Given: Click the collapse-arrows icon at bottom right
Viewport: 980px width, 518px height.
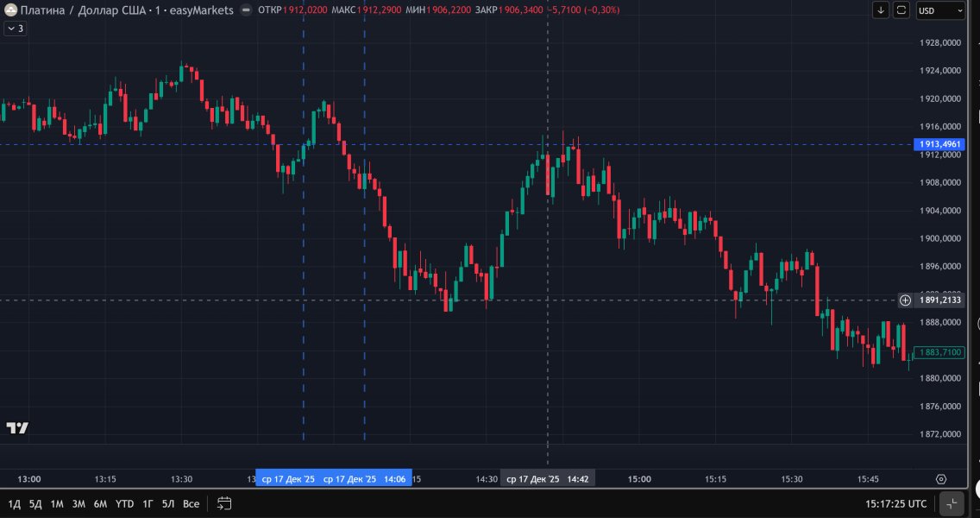Looking at the screenshot, I should pos(952,503).
